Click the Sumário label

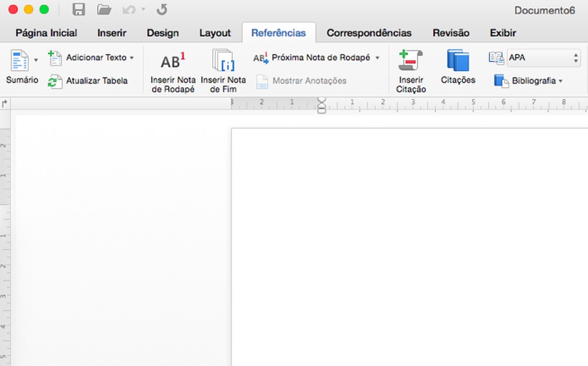[22, 80]
